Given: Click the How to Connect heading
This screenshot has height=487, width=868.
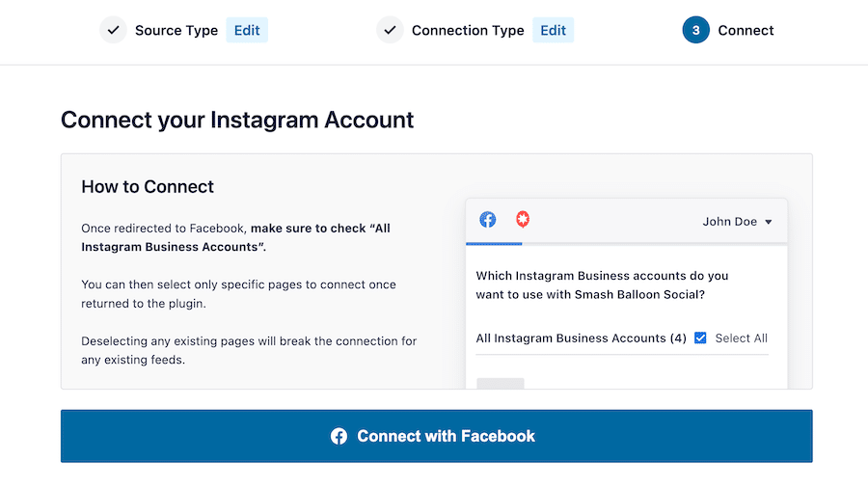Looking at the screenshot, I should [x=148, y=187].
